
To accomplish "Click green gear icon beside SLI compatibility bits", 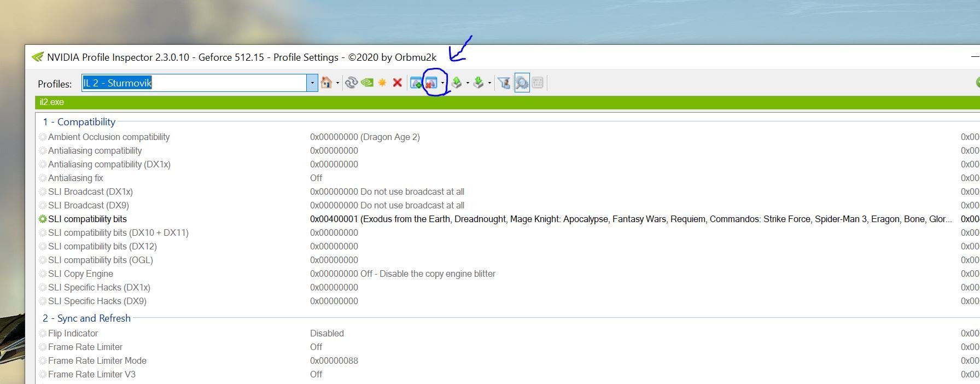I will pyautogui.click(x=43, y=219).
